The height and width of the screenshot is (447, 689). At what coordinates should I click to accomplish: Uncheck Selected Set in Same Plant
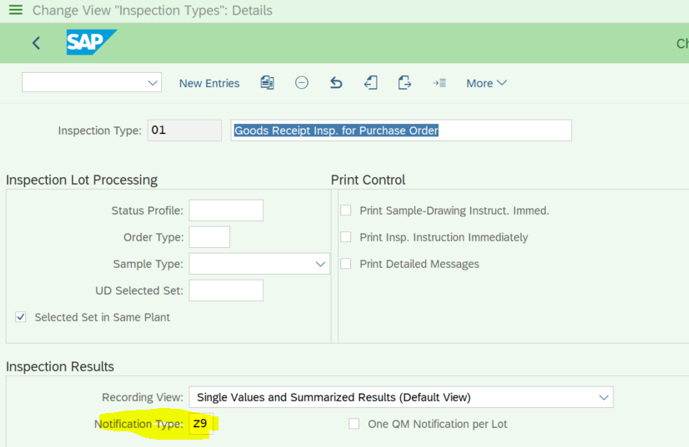point(21,317)
